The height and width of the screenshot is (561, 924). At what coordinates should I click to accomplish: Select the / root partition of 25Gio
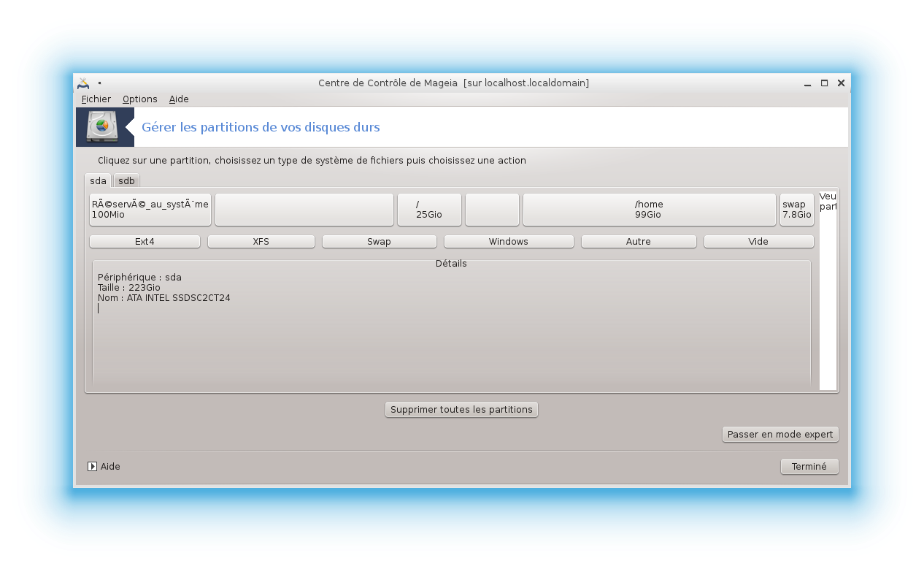point(429,210)
